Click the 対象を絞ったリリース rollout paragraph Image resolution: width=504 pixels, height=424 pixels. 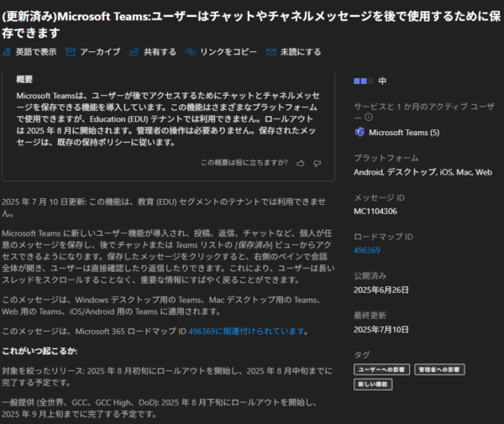click(167, 377)
